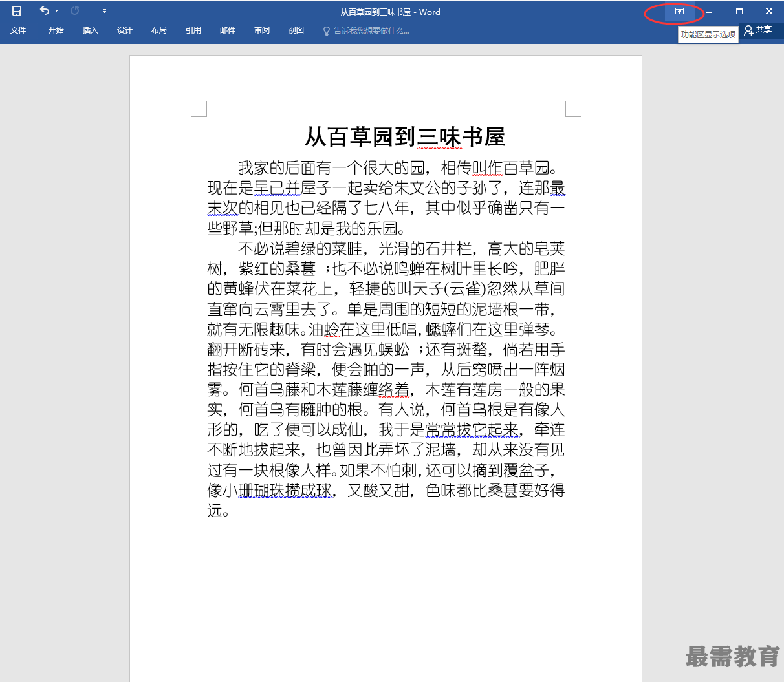Click the underlined words 珊瑚珠攒成球

(285, 491)
